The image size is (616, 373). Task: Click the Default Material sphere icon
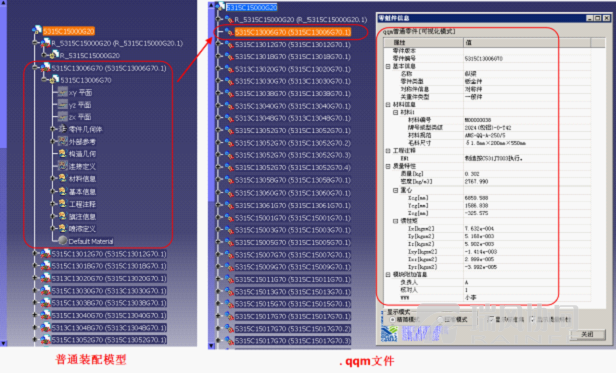[63, 241]
